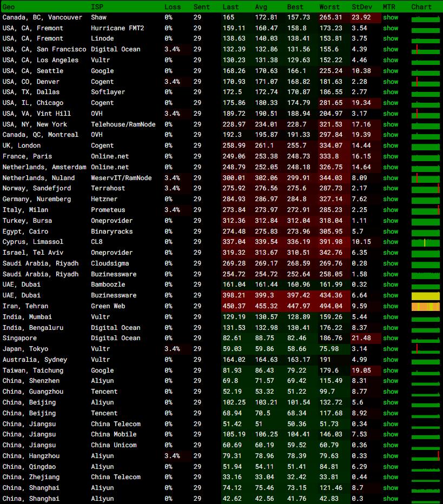Click the chart for Norway Sandefjord Terrahost
443x504 pixels.
pos(426,189)
